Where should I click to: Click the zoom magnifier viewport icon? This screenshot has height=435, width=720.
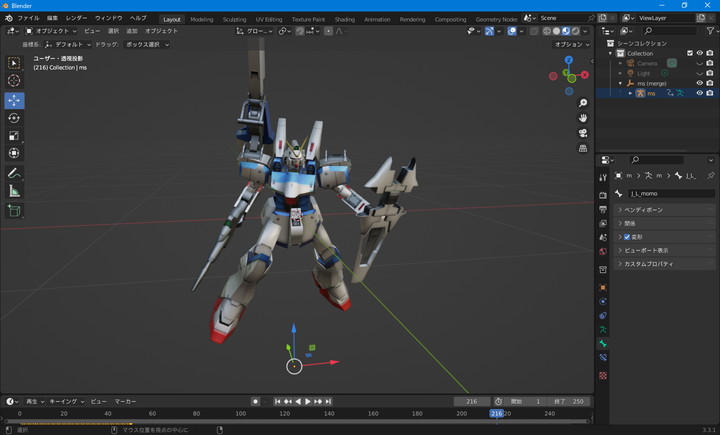pyautogui.click(x=583, y=103)
